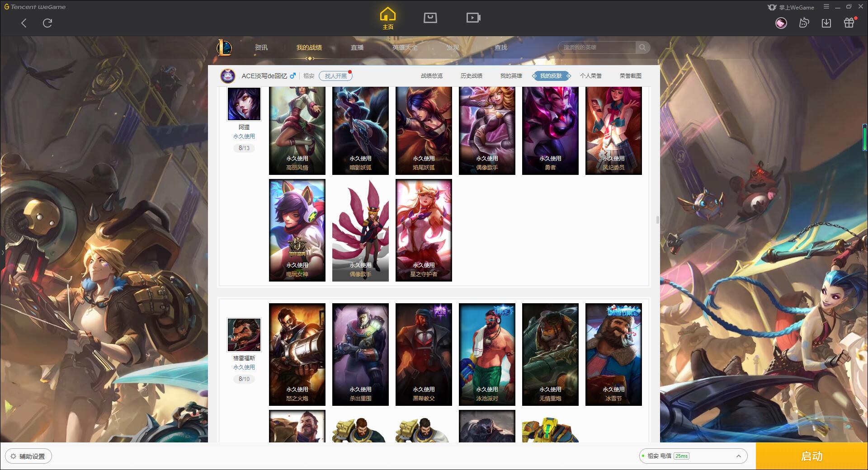Viewport: 868px width, 470px height.
Task: Click the profile avatar beside ACE淡写de回忆
Action: (x=228, y=75)
